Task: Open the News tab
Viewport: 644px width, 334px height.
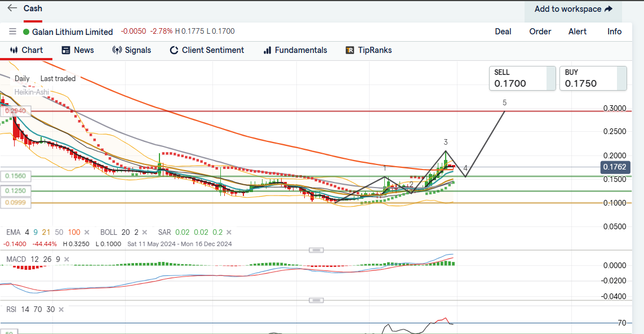Action: (x=78, y=50)
